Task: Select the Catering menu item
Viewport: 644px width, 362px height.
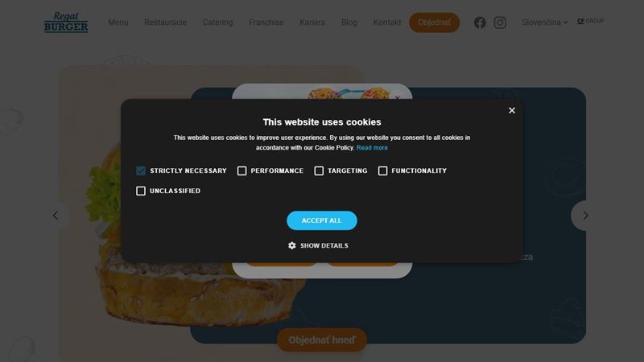Action: pyautogui.click(x=217, y=23)
